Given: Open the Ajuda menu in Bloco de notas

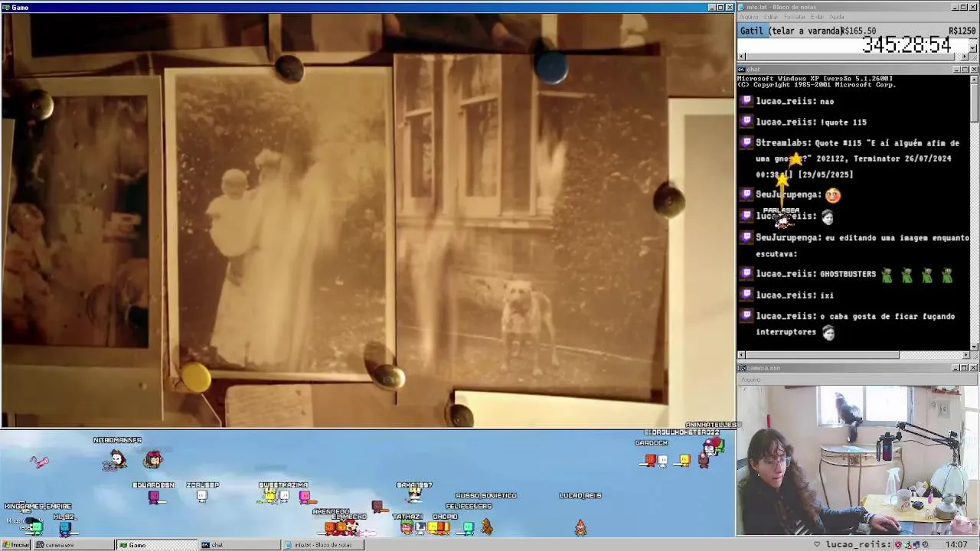Looking at the screenshot, I should [837, 17].
